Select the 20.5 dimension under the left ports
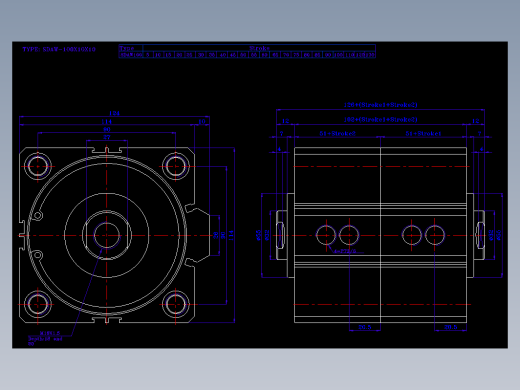Viewport: 520px width, 390px height. coord(365,327)
